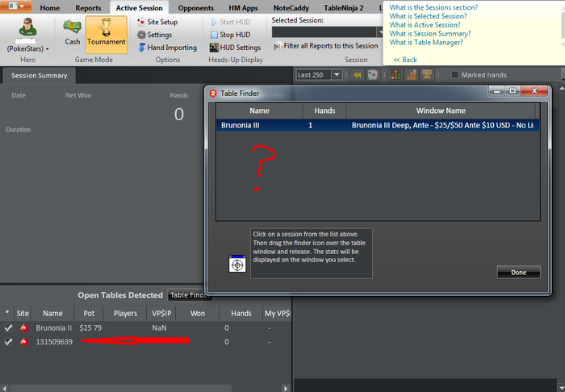
Task: Click Done in Table Finder
Action: pyautogui.click(x=518, y=273)
